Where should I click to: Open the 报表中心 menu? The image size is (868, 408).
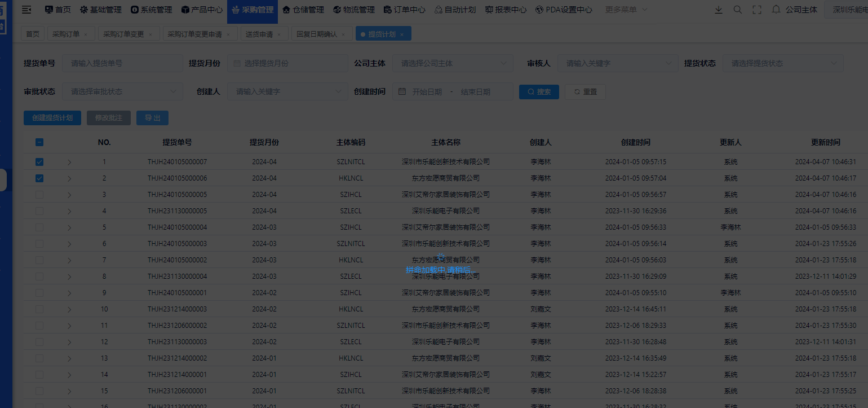click(x=506, y=9)
